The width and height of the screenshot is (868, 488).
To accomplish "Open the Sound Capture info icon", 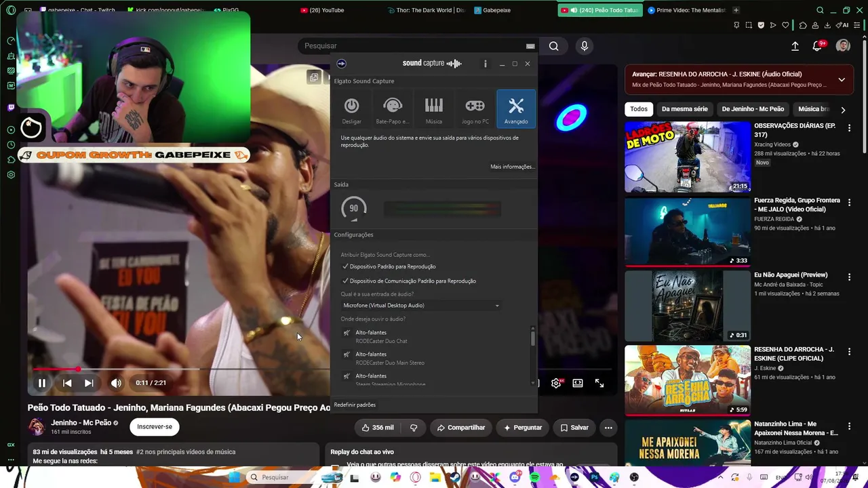I will [486, 64].
